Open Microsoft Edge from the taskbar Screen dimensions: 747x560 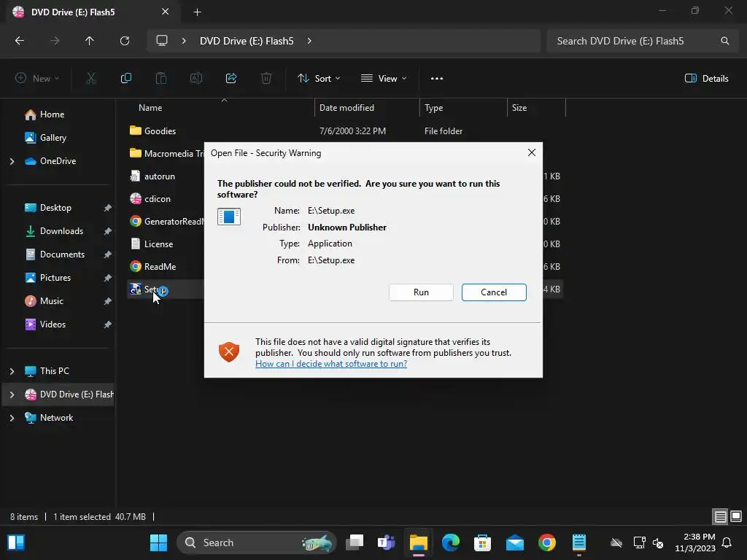click(451, 542)
